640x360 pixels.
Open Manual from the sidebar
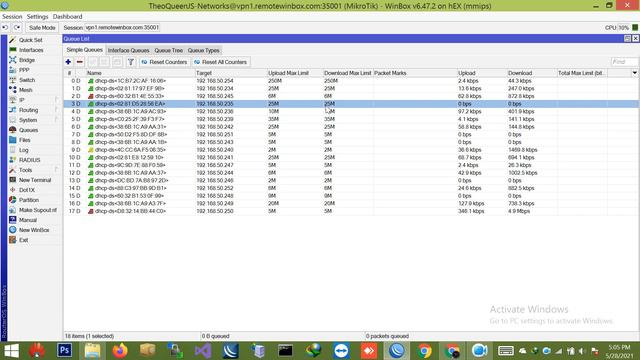[28, 220]
